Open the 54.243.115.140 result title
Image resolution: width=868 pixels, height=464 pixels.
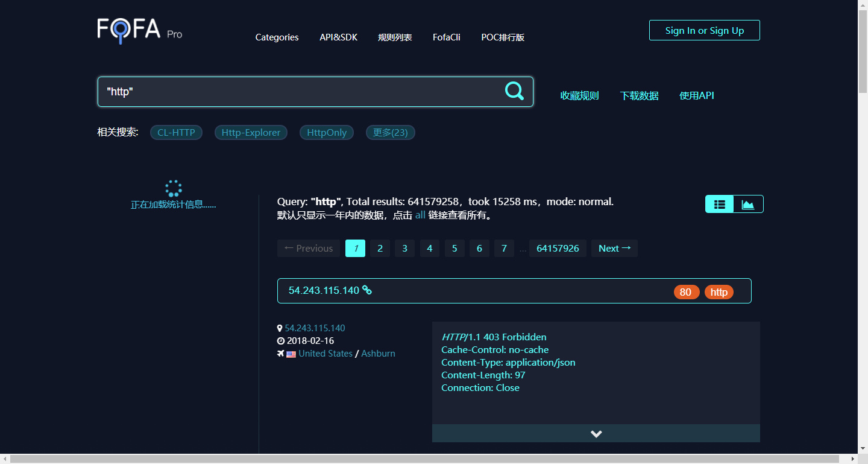coord(324,290)
